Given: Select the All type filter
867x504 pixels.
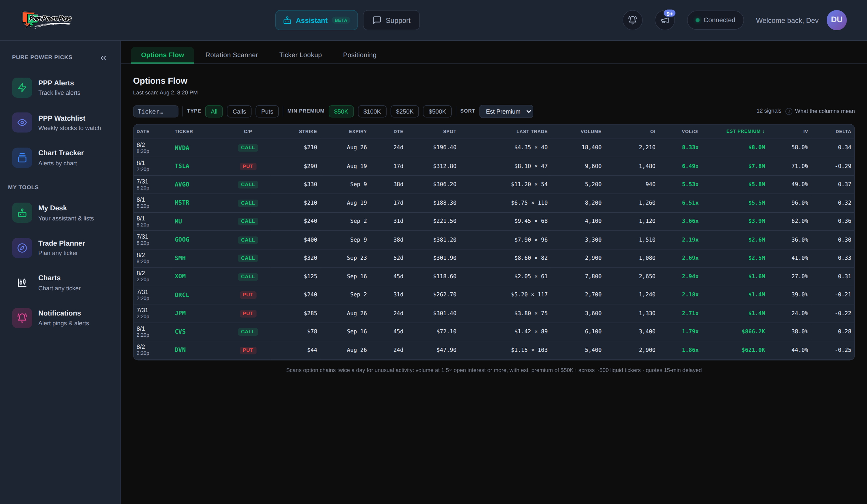Looking at the screenshot, I should coord(214,112).
